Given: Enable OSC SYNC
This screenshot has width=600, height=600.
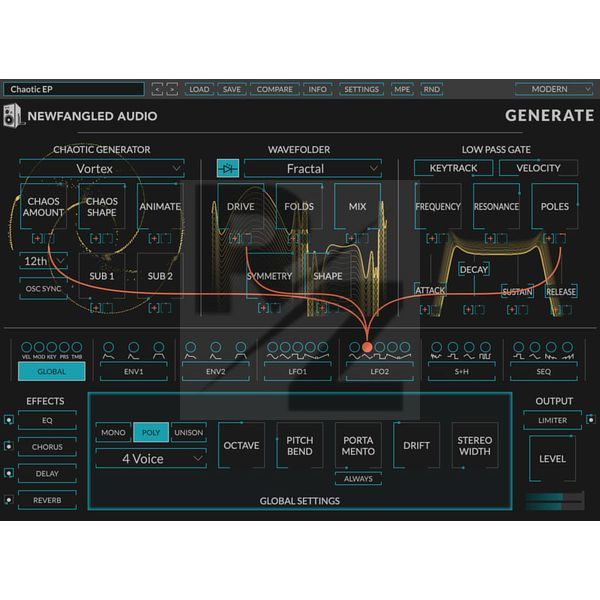Looking at the screenshot, I should click(x=43, y=289).
